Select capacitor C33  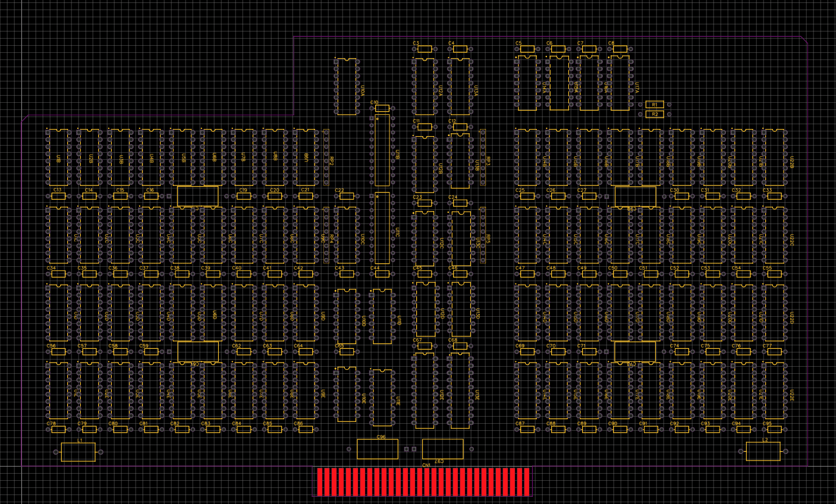(774, 196)
